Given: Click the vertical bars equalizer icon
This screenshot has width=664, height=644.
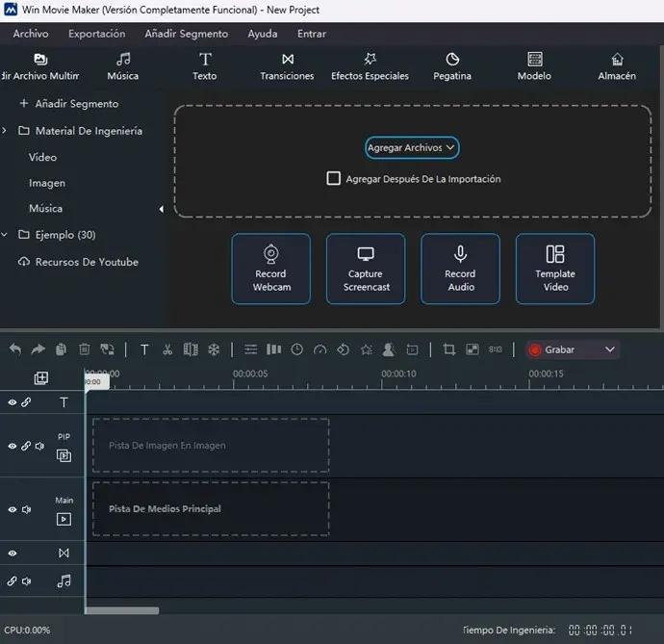Looking at the screenshot, I should (273, 349).
